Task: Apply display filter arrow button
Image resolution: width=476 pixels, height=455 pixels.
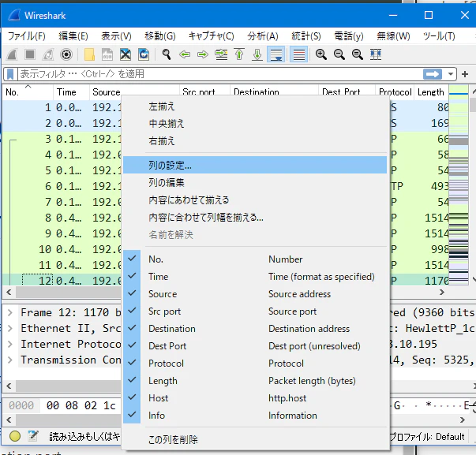Action: tap(433, 74)
